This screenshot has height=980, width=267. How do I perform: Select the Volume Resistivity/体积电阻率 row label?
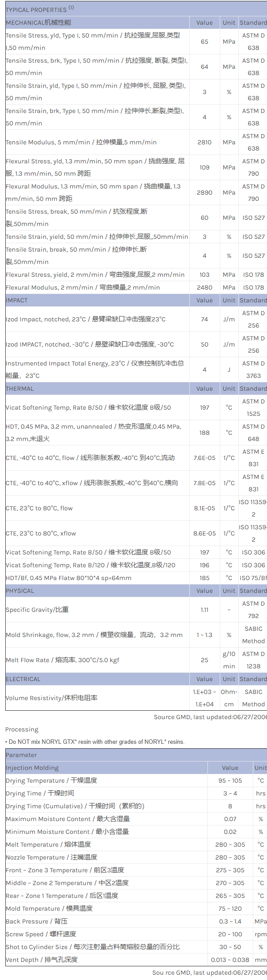tap(52, 698)
